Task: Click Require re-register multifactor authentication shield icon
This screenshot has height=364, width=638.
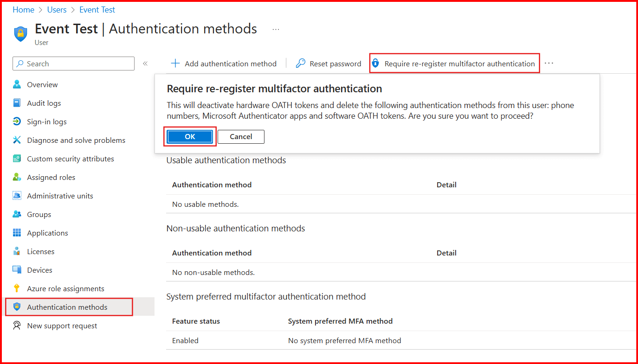Action: point(375,64)
